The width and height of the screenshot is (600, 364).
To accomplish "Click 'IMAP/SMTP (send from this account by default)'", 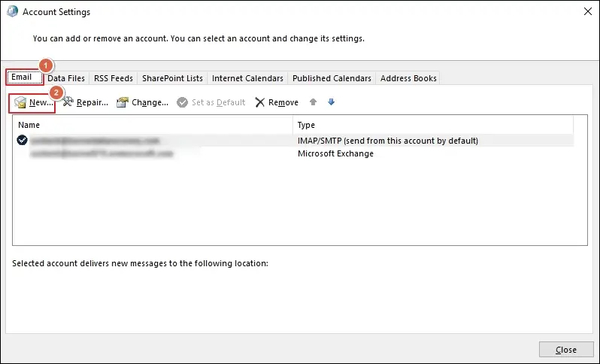I will 388,141.
